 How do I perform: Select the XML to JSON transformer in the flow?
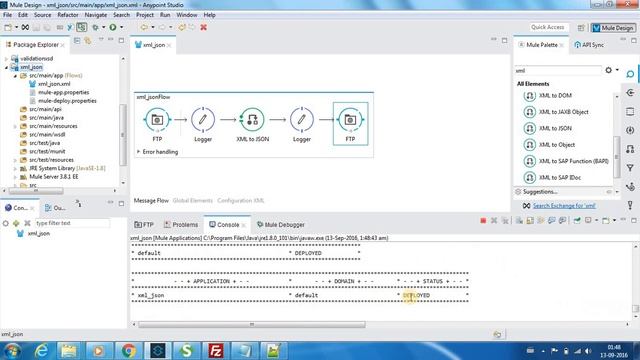(x=252, y=120)
